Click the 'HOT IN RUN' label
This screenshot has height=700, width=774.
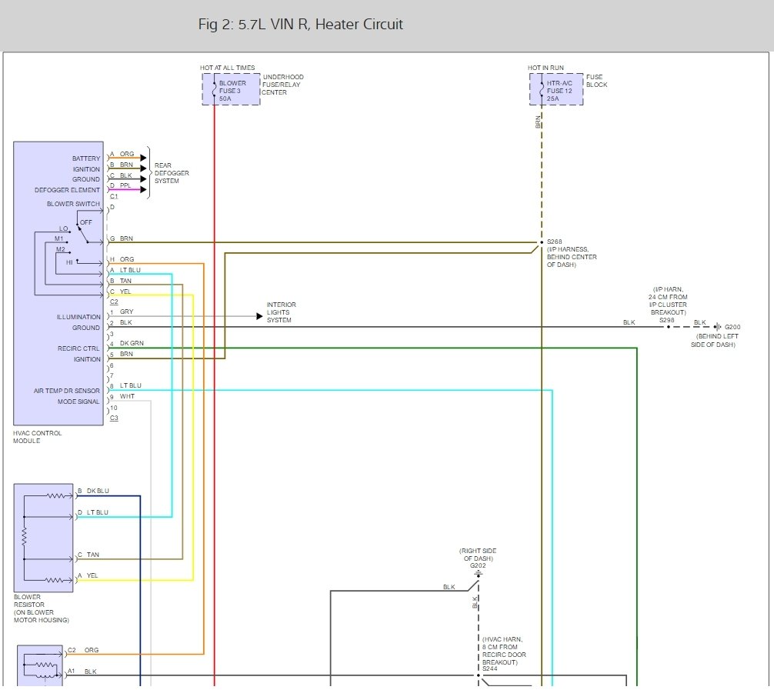point(545,68)
